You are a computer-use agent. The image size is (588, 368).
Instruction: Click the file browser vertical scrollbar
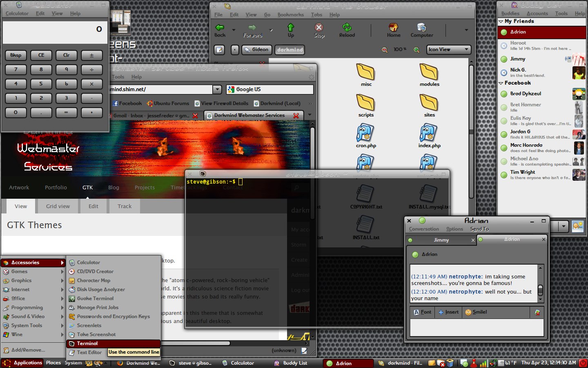click(x=471, y=132)
